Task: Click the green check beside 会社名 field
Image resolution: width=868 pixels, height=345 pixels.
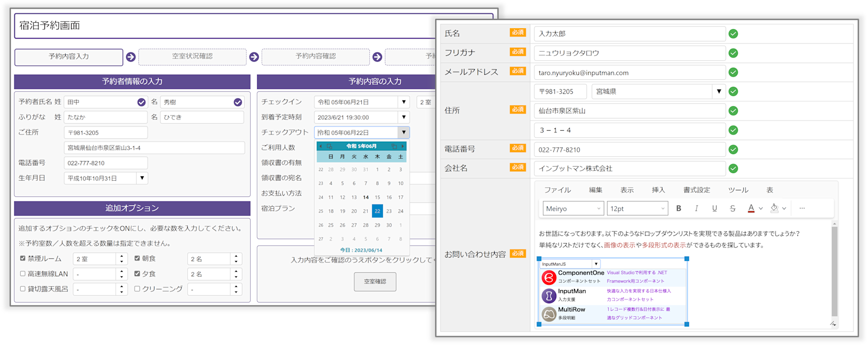Action: [733, 169]
